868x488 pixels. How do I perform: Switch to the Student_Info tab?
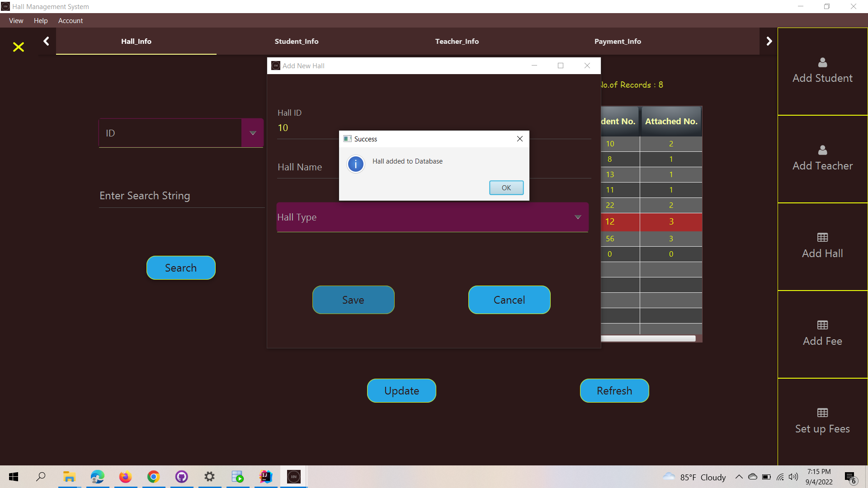[x=297, y=41]
